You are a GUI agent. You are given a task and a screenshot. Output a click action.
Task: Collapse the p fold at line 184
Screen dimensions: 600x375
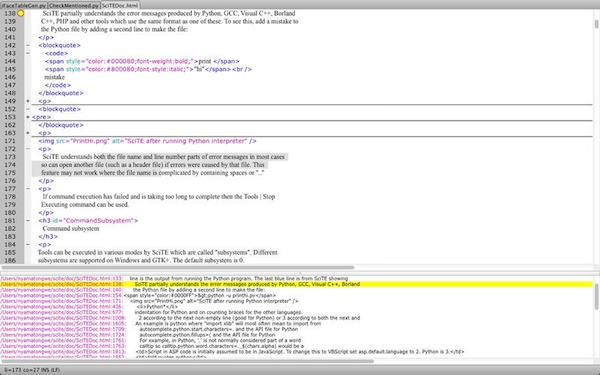(28, 245)
